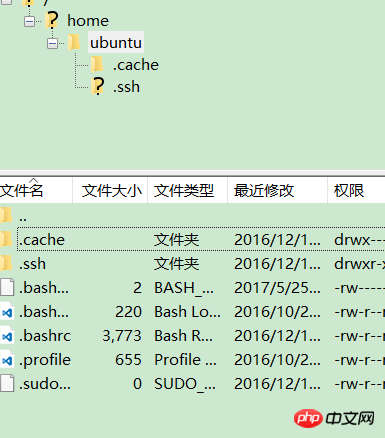Click the blank file icon of .sudo... entry

pos(7,383)
